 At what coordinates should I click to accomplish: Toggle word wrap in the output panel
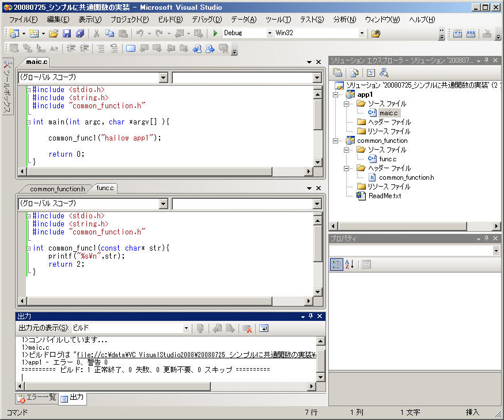pyautogui.click(x=263, y=328)
